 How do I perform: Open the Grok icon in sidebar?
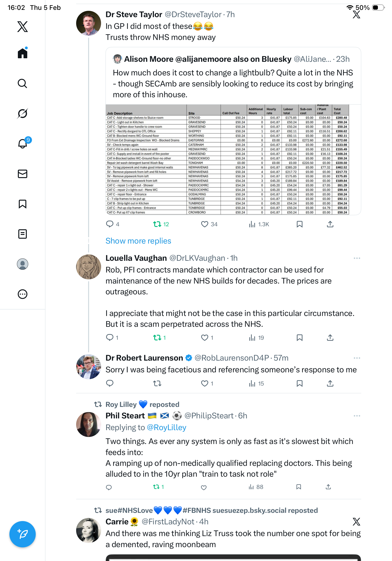tap(23, 114)
